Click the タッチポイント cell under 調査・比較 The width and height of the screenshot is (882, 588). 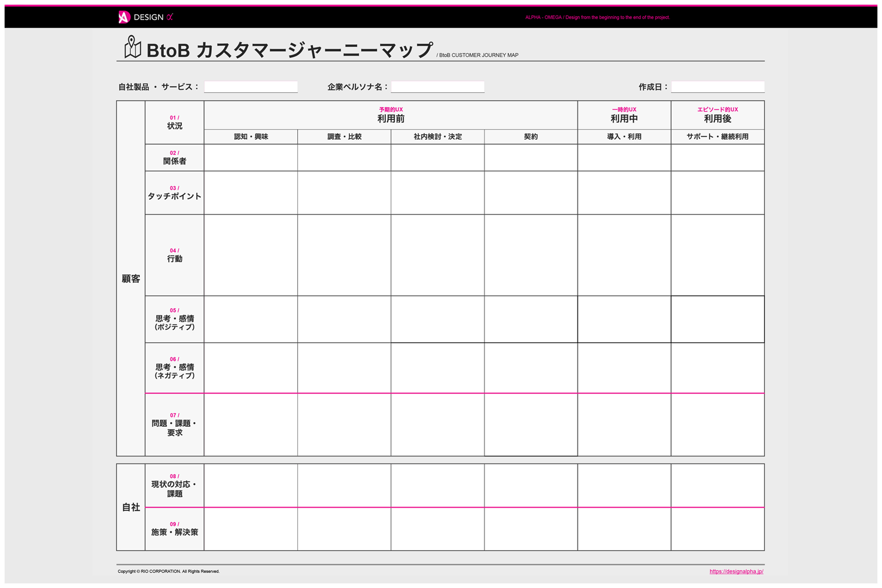pyautogui.click(x=344, y=193)
